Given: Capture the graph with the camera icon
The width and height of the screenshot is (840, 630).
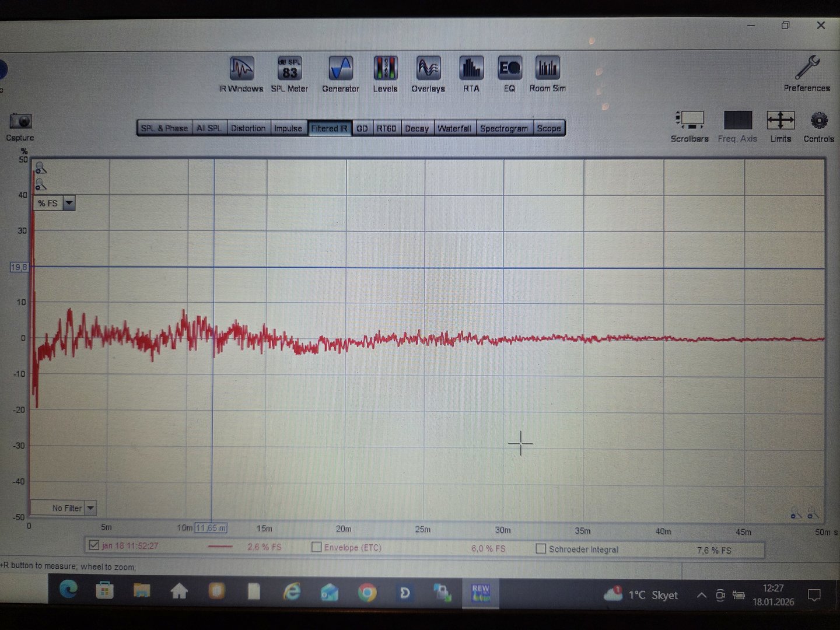Looking at the screenshot, I should 20,127.
